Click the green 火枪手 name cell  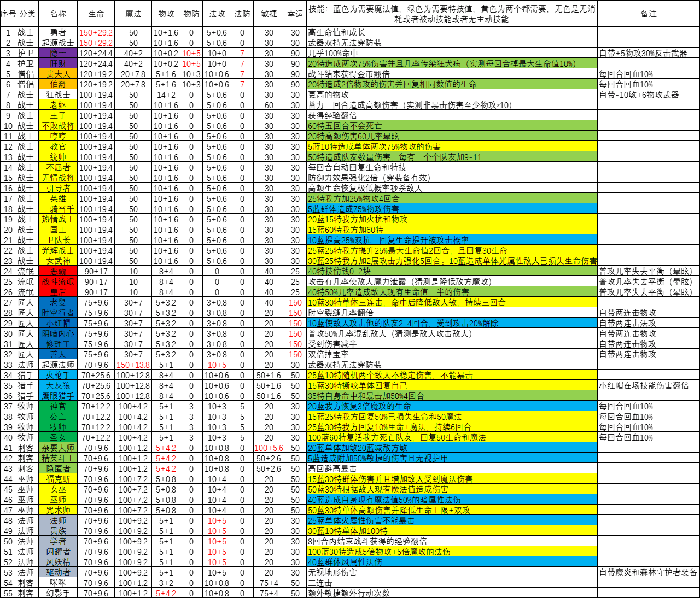click(58, 375)
